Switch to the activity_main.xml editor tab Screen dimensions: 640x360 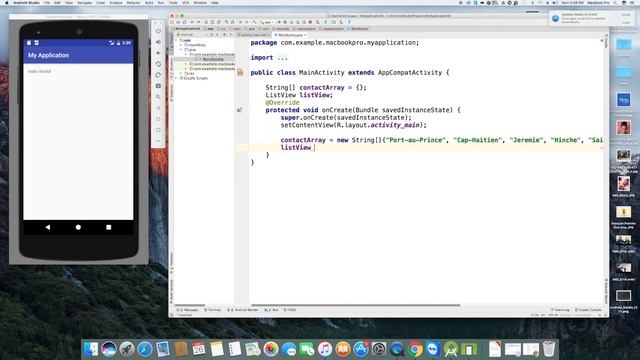click(x=253, y=35)
